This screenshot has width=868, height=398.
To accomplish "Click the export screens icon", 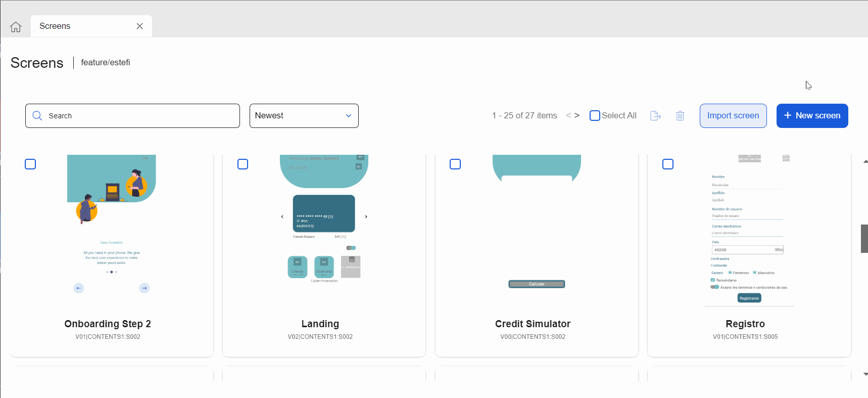I will [x=655, y=116].
